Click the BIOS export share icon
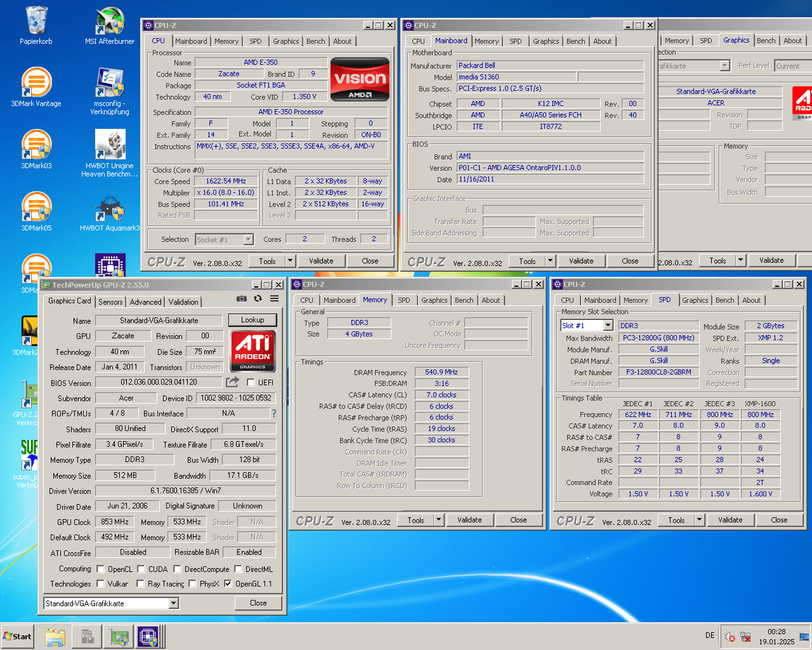 232,382
